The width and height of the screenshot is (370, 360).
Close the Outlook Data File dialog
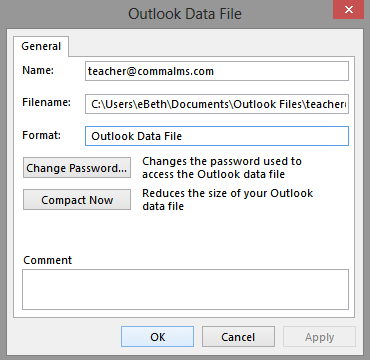coord(348,9)
